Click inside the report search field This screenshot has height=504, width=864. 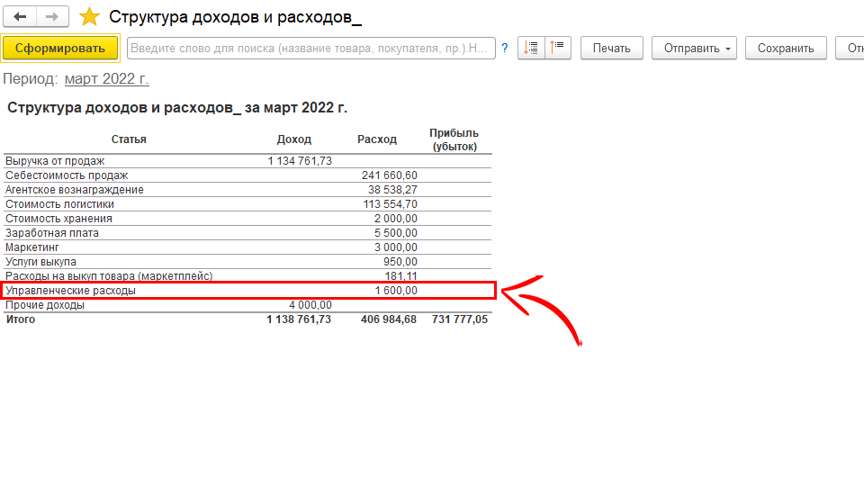coord(310,49)
